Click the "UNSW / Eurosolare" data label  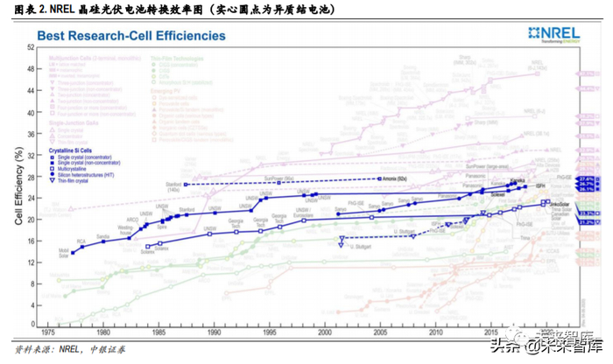[x=303, y=213]
